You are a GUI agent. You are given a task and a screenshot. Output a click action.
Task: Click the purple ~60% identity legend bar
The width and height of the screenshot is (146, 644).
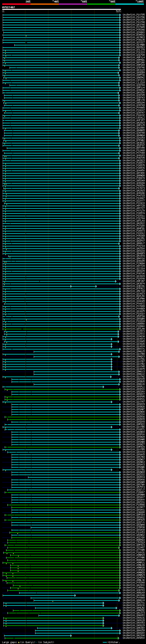tap(73, 4)
